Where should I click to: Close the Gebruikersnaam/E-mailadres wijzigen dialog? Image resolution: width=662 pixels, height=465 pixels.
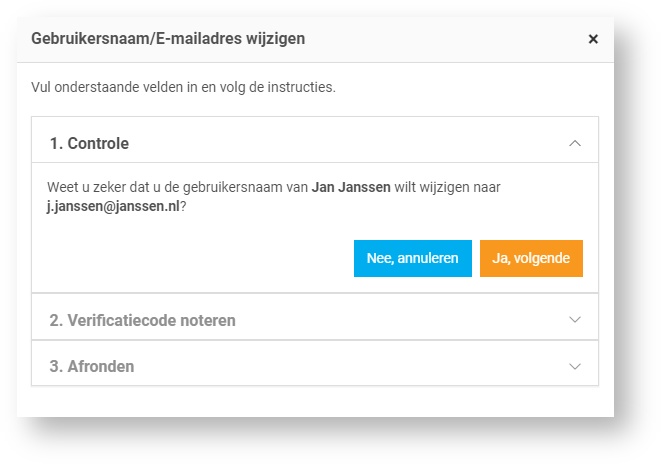click(x=593, y=39)
